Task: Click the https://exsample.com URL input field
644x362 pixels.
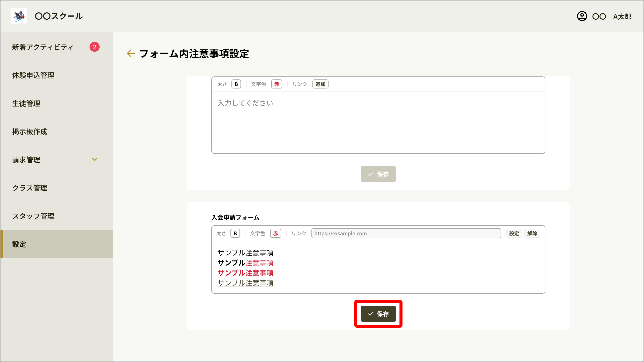Action: pyautogui.click(x=406, y=233)
